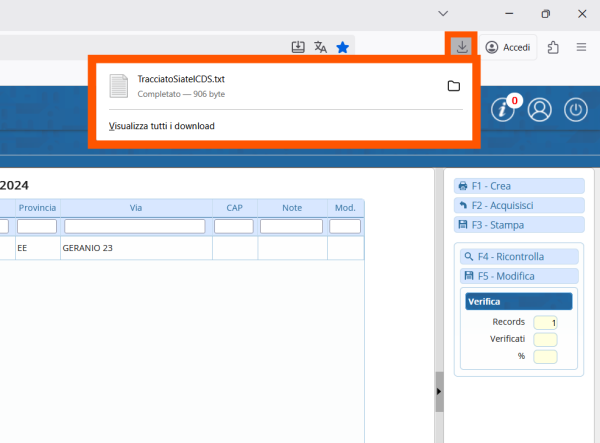
Task: Click the translate page icon
Action: [320, 47]
